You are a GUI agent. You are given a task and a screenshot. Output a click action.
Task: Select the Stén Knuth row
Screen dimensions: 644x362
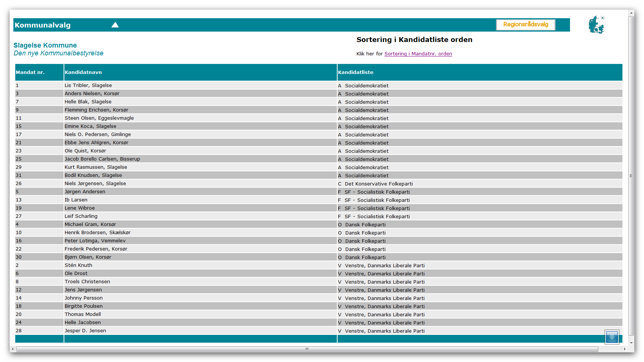[x=78, y=265]
